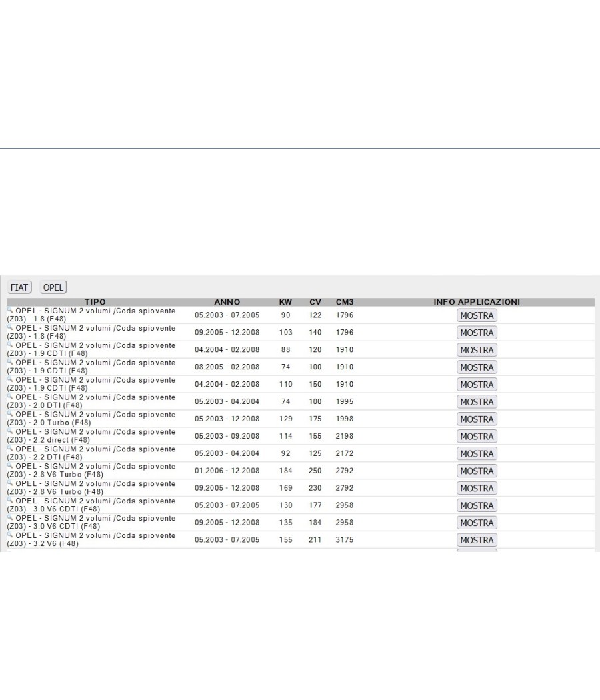Click MOSTRA for Signum 2.0 DTI row
Screen dimensions: 600x700
[x=477, y=402]
